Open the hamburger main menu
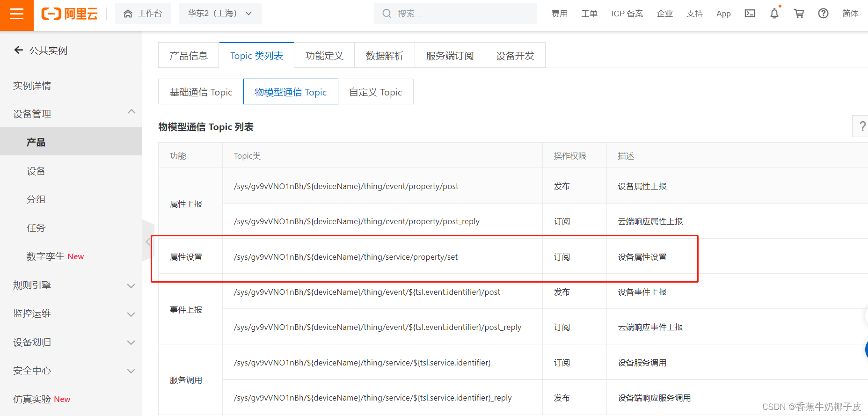Viewport: 868px width, 416px height. 16,14
